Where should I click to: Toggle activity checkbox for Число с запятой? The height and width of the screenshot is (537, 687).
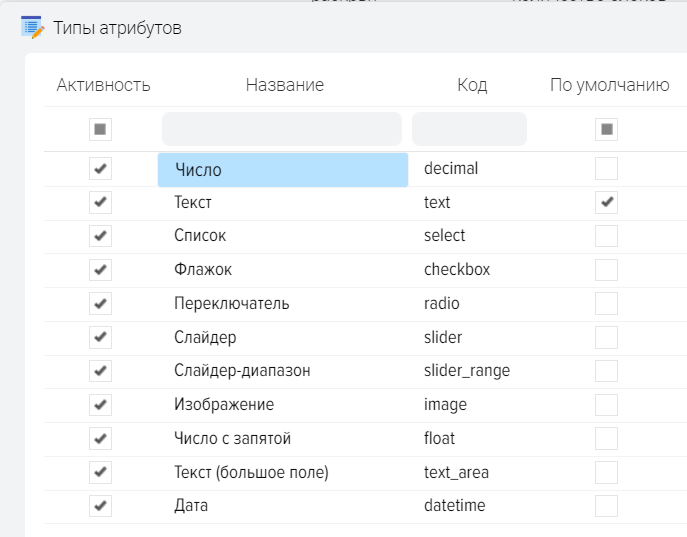(101, 438)
